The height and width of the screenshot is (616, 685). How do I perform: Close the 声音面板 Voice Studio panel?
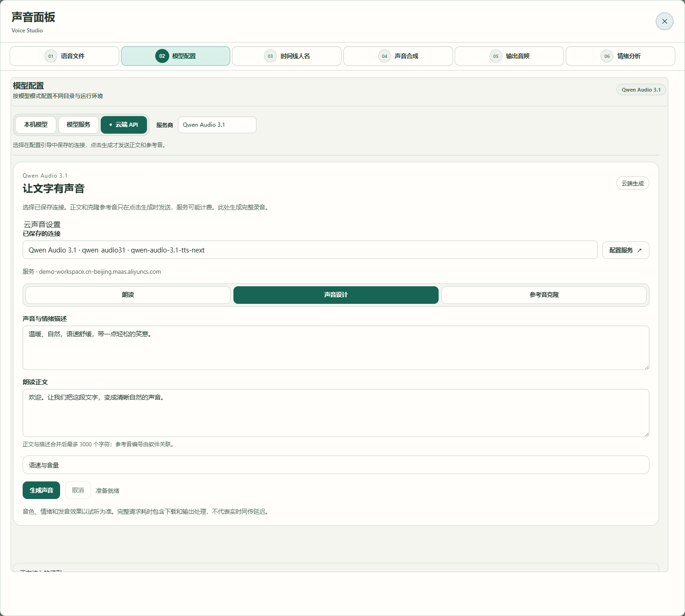pos(664,21)
